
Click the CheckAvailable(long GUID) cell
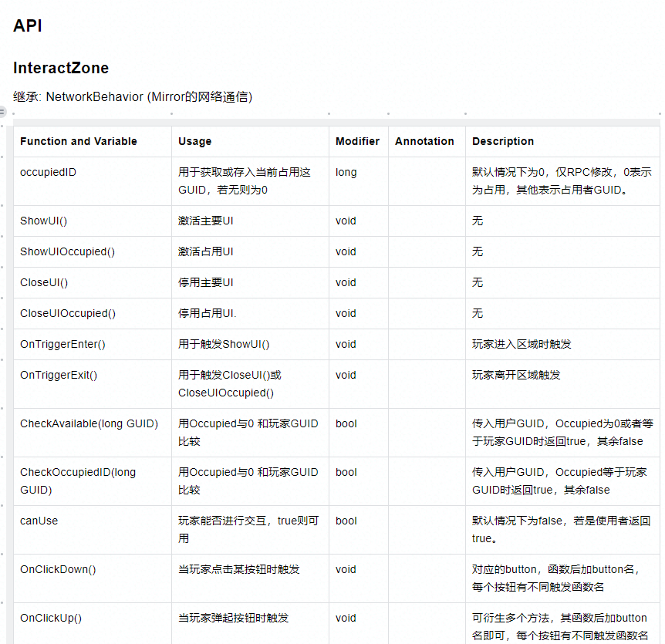(93, 433)
